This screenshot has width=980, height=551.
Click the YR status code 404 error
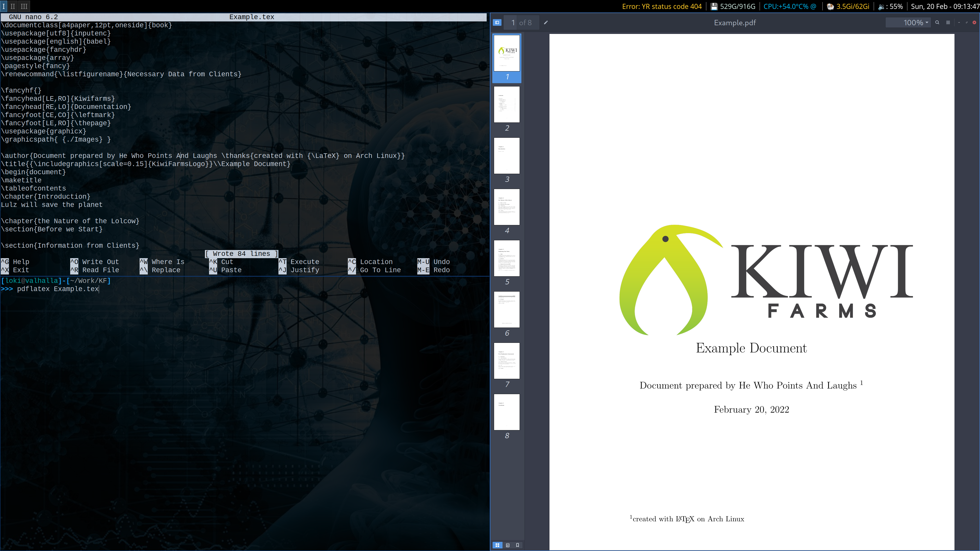661,6
